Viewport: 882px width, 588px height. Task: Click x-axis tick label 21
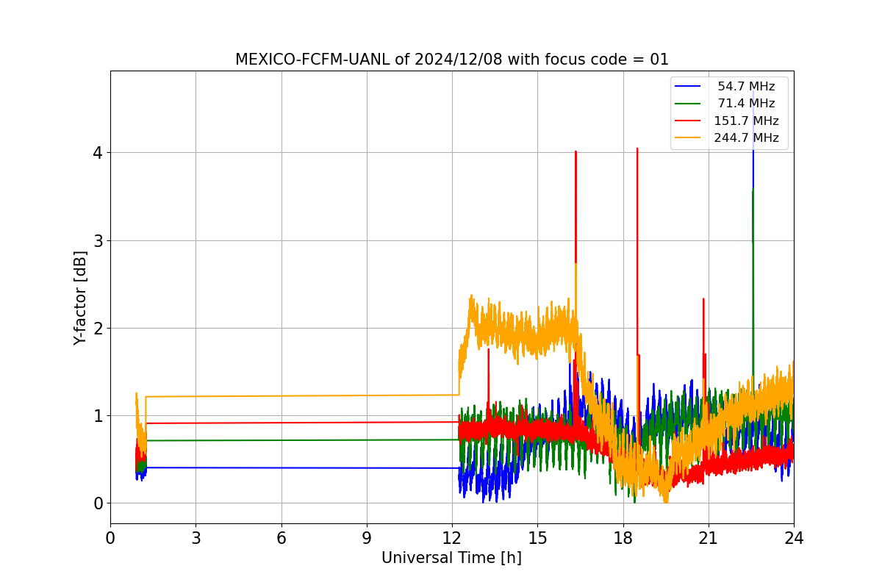click(x=709, y=538)
